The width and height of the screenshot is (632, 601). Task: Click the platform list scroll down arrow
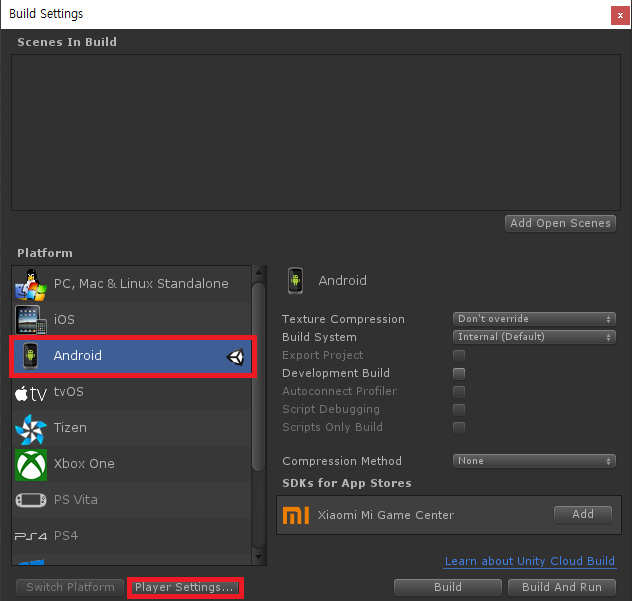258,558
